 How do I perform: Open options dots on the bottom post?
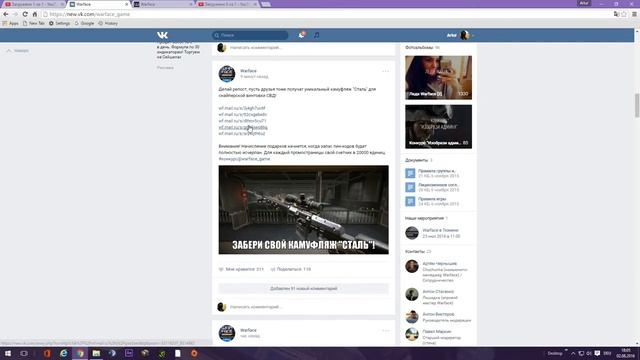[385, 331]
